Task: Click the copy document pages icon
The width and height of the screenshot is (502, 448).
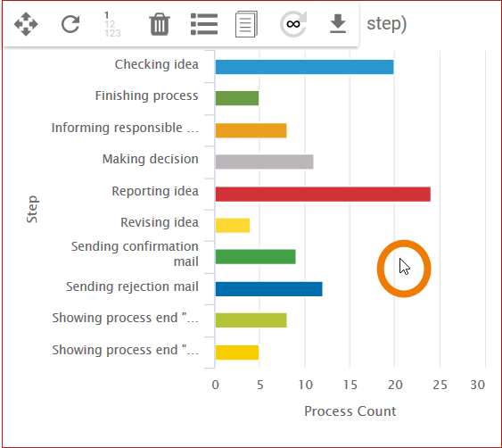Action: (x=246, y=24)
